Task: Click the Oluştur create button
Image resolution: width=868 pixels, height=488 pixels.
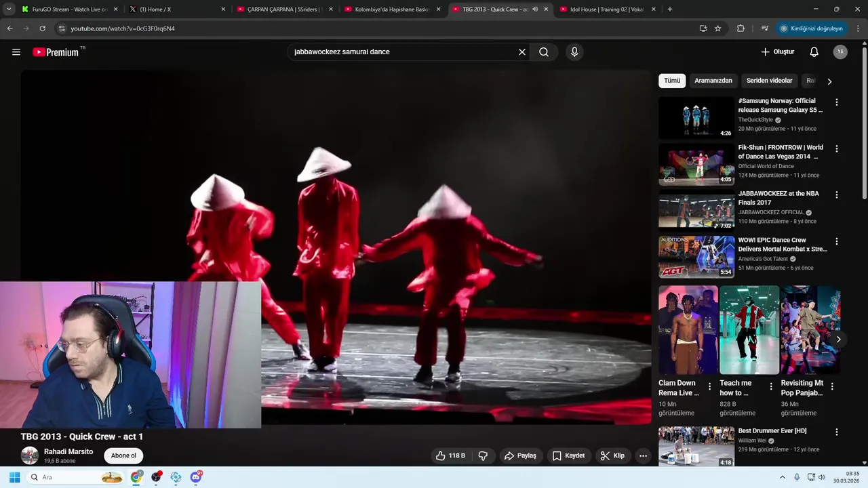Action: point(777,52)
